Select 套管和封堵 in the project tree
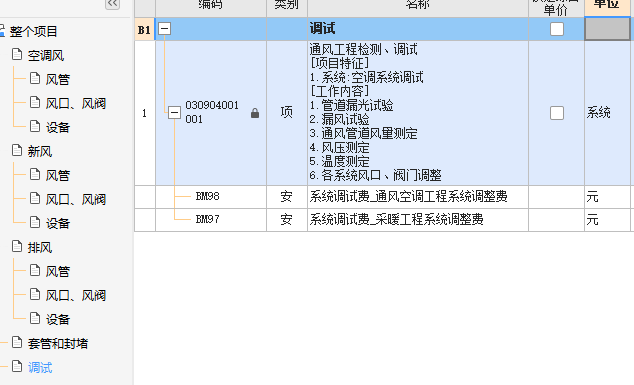 click(58, 344)
